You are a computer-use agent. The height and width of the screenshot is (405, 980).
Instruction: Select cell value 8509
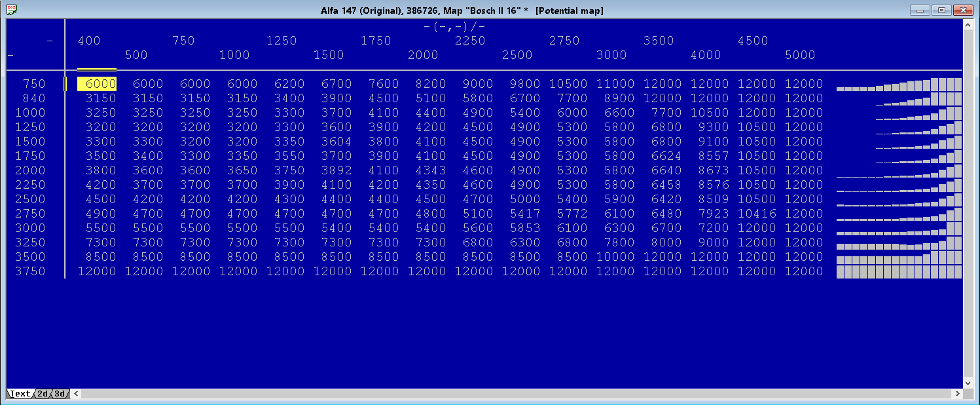click(x=714, y=199)
